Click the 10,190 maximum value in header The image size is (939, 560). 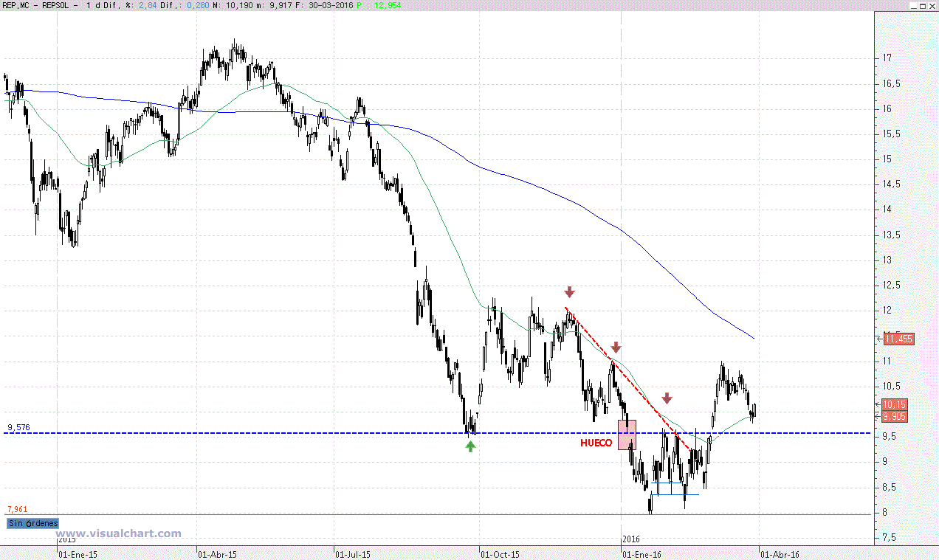click(x=239, y=6)
